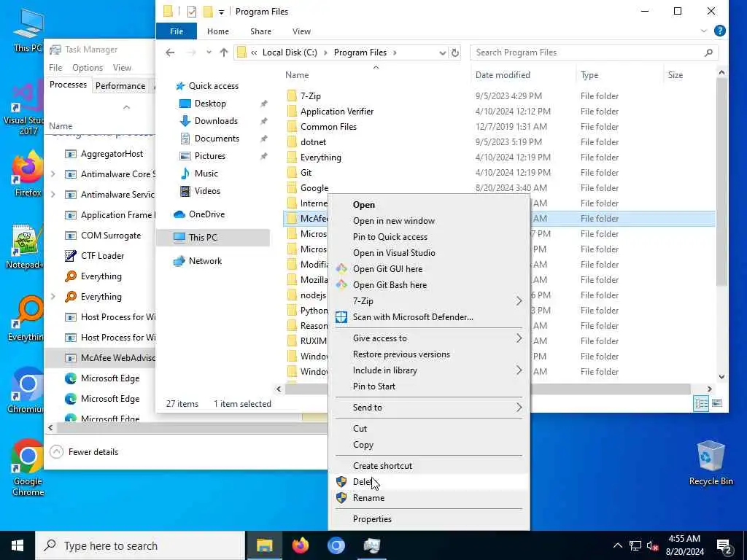Select the 7-Zip folder icon
The height and width of the screenshot is (560, 747).
pos(292,96)
